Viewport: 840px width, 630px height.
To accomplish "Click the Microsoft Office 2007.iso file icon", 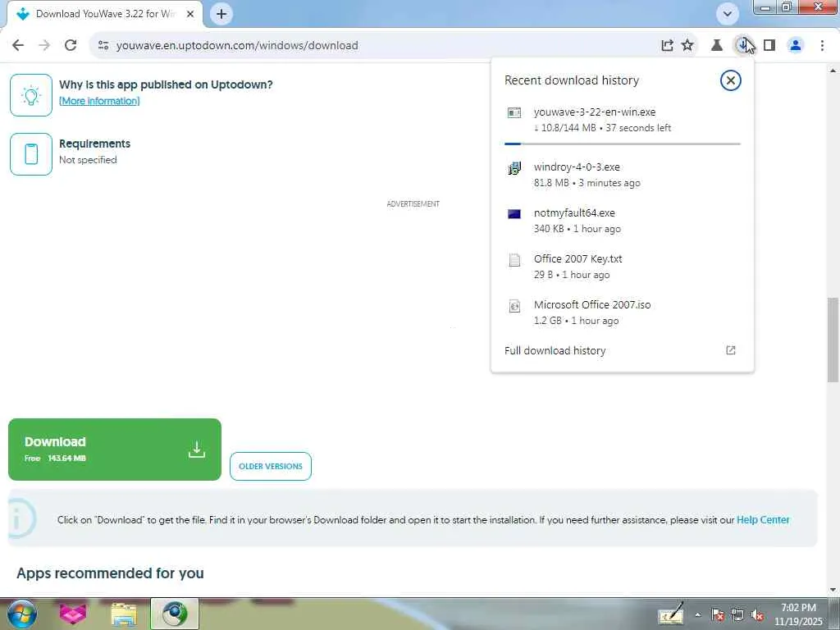I will tap(514, 306).
